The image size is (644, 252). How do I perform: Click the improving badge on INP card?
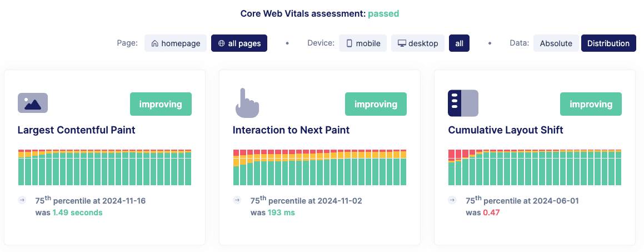pyautogui.click(x=376, y=104)
